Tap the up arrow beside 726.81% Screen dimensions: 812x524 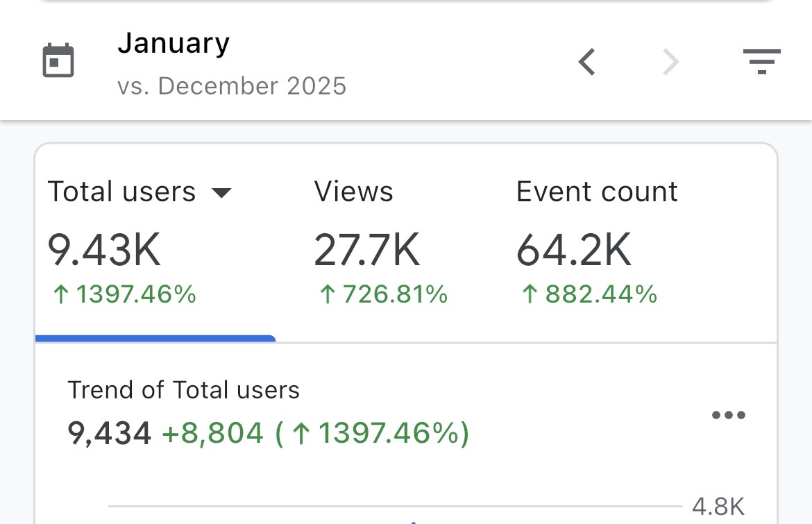click(327, 295)
